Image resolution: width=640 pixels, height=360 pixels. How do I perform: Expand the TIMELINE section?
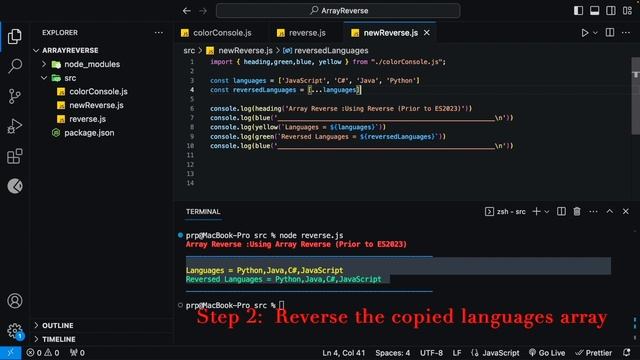click(x=102, y=339)
